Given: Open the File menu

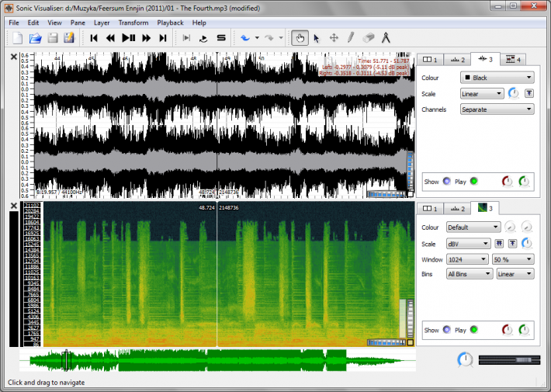Looking at the screenshot, I should point(14,23).
